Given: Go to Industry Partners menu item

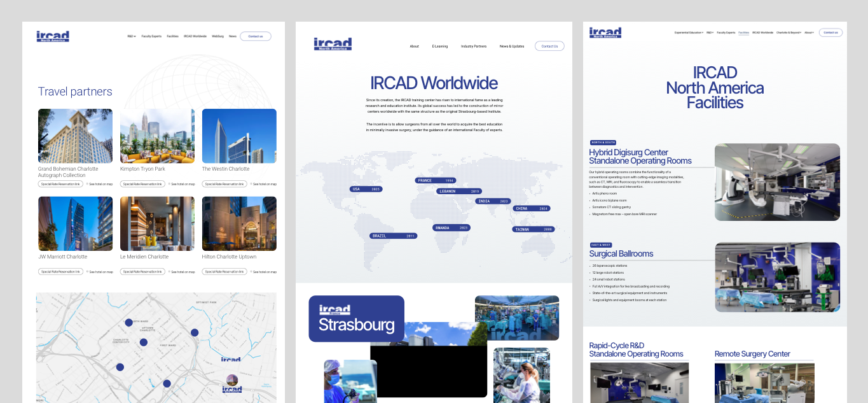Looking at the screenshot, I should tap(474, 46).
